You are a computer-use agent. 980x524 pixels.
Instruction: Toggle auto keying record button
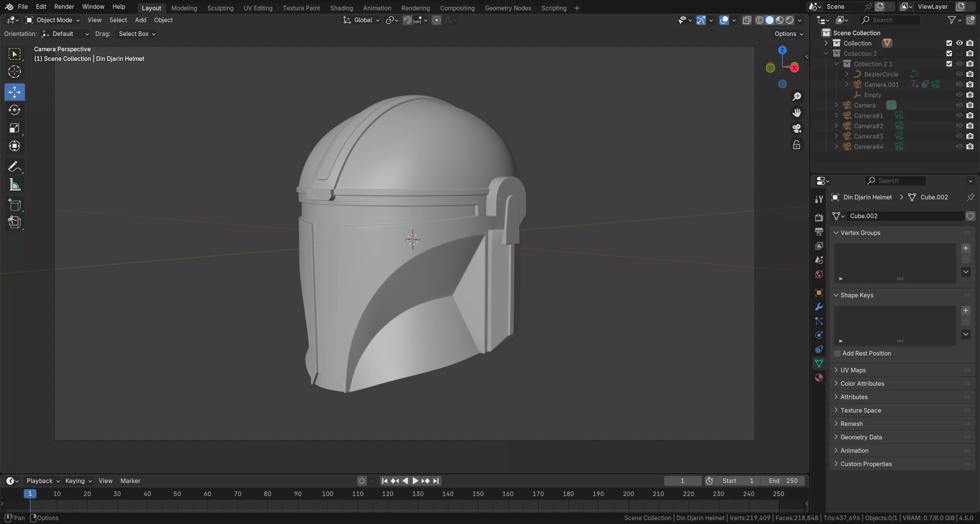point(362,481)
